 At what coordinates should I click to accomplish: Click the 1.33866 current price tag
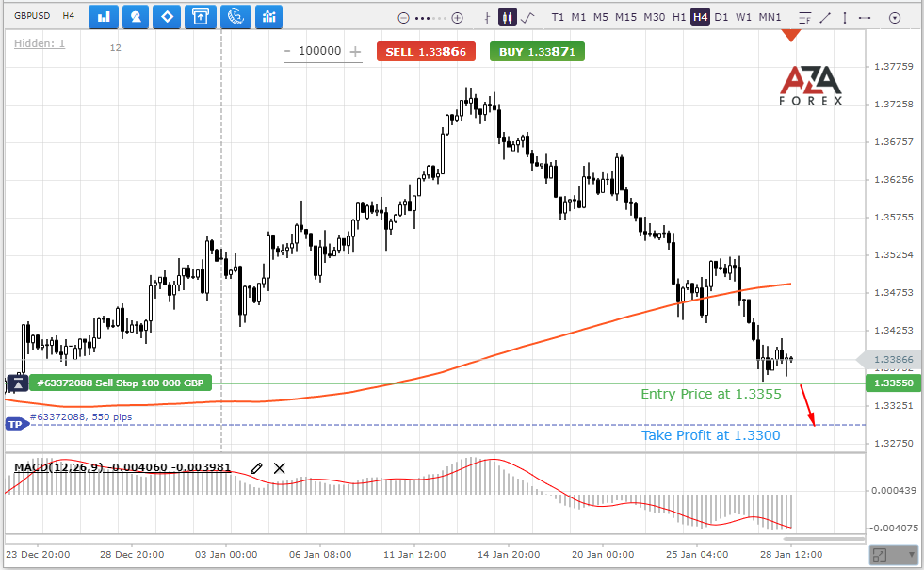coord(890,360)
